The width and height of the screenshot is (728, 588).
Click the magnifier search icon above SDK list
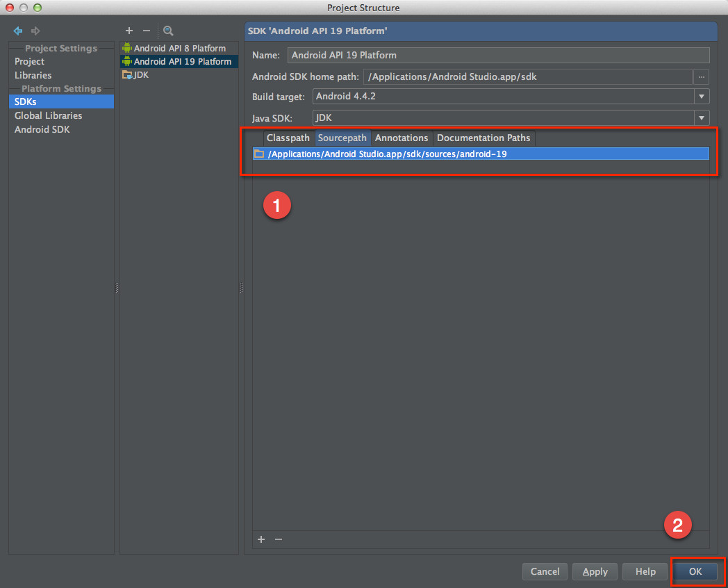tap(168, 31)
